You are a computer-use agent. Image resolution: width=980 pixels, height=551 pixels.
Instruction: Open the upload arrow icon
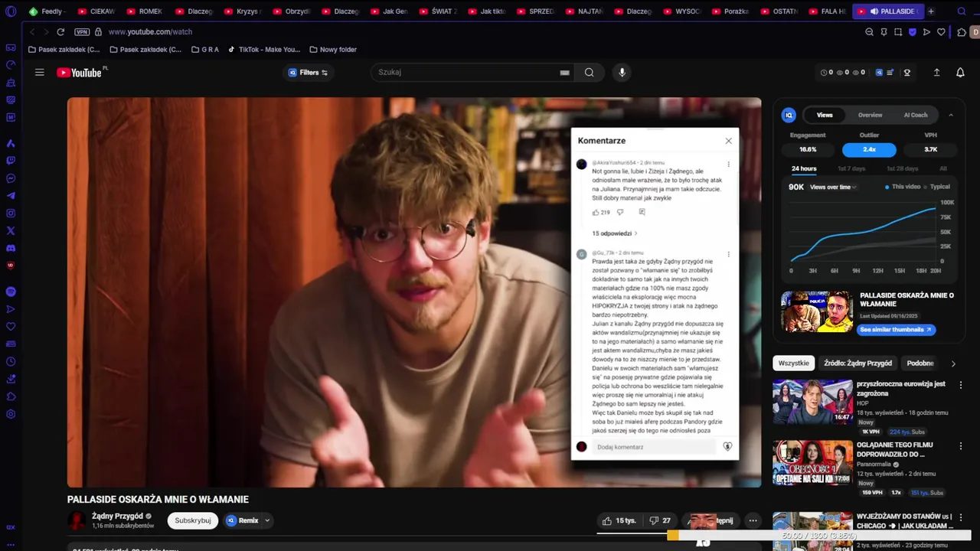936,73
